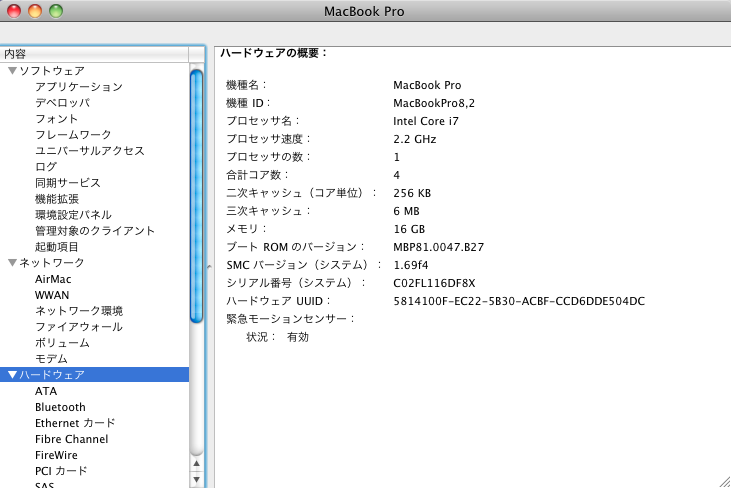Select アプリケーション in the sidebar
The image size is (731, 488).
click(79, 87)
